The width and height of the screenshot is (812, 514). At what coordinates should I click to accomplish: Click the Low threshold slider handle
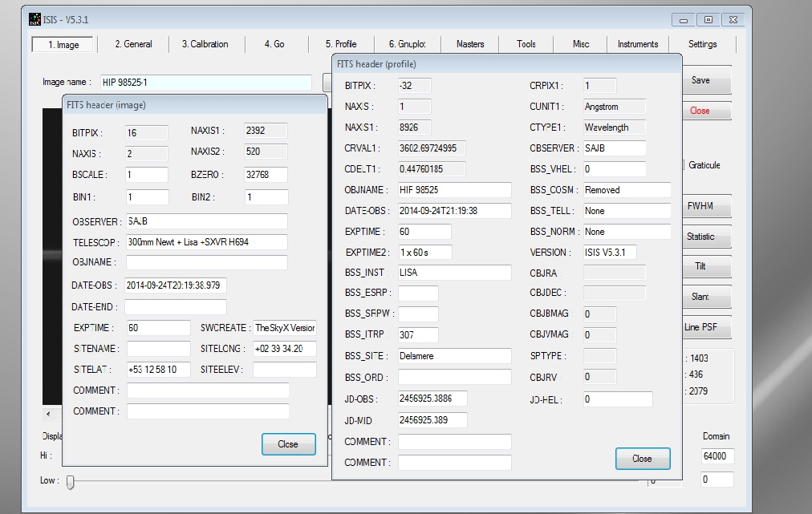tap(71, 482)
